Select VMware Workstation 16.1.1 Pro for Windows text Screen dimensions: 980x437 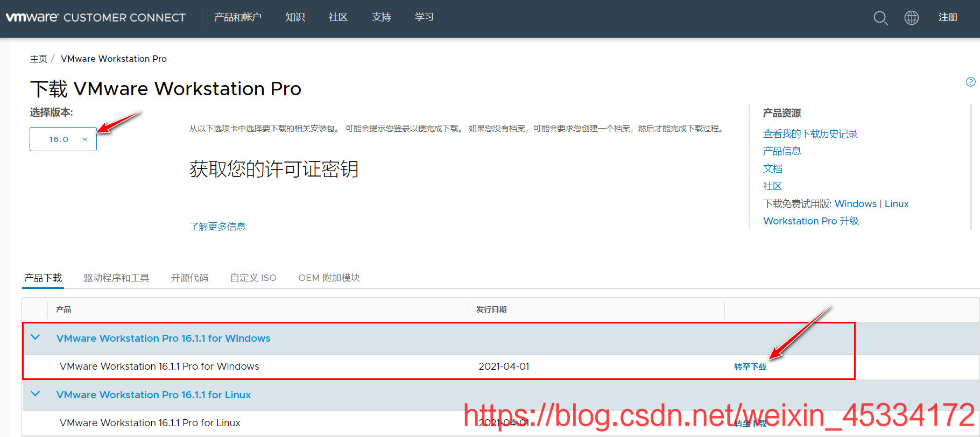[159, 366]
